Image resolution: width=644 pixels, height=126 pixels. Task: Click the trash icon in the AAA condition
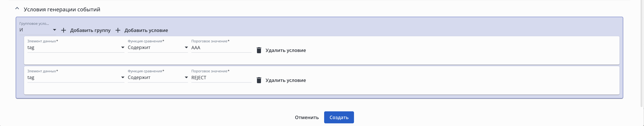tap(259, 50)
